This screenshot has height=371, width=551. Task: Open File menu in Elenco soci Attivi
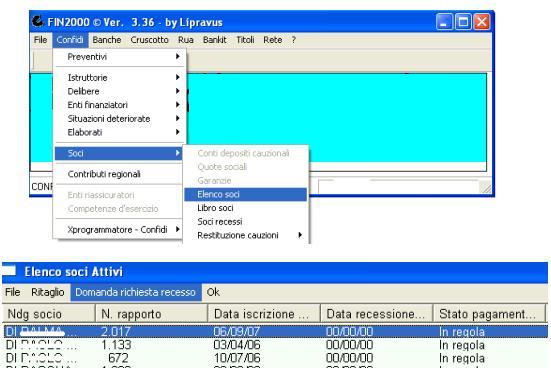(x=13, y=292)
